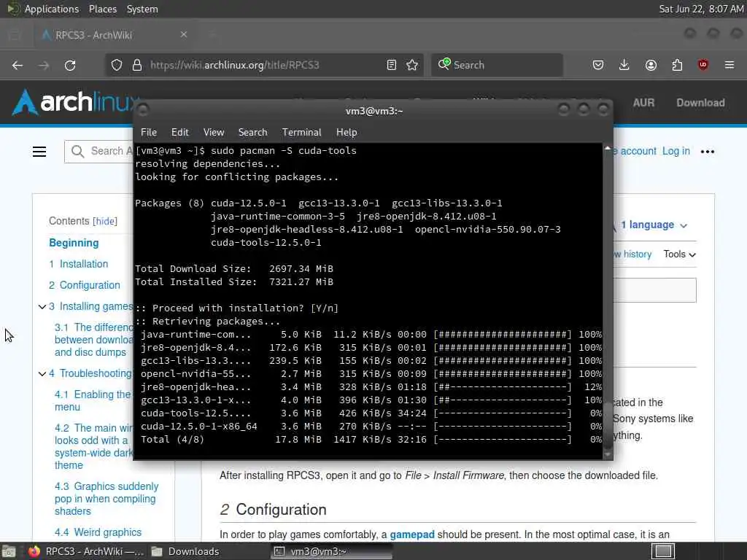Viewport: 747px width, 560px height.
Task: Select the RPCS3 - ArchWiki tab
Action: [x=115, y=35]
